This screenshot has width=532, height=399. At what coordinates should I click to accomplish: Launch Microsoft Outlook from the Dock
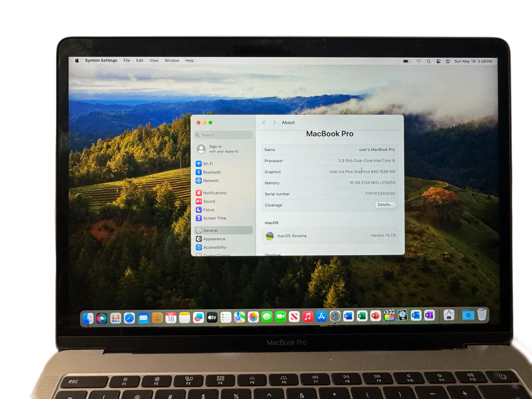tap(416, 315)
